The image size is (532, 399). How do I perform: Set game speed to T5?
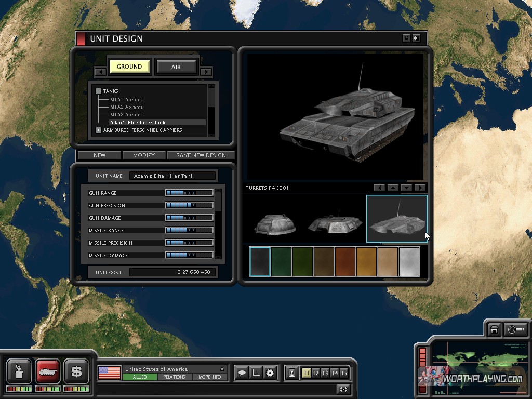343,373
